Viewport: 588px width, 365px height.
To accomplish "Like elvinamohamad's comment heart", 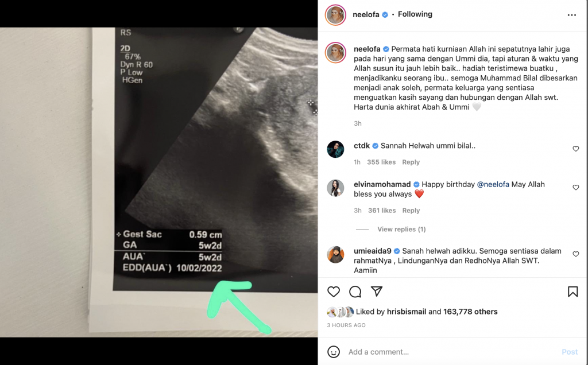I will coord(575,187).
